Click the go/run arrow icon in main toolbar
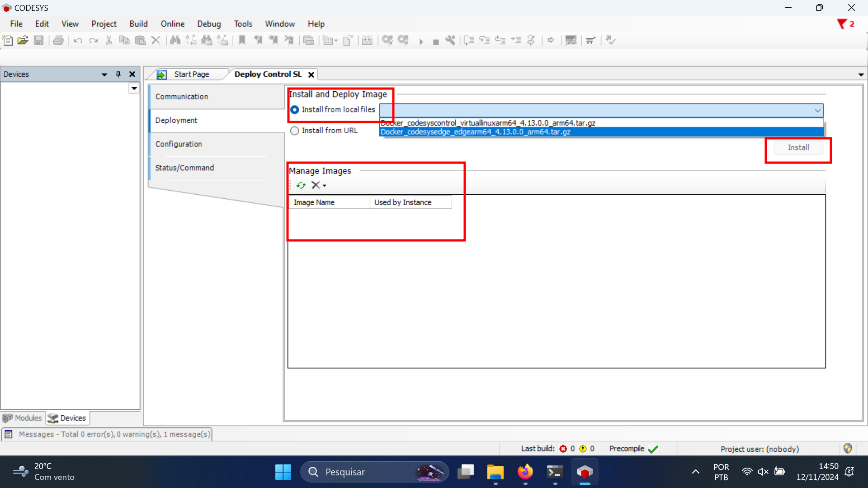The width and height of the screenshot is (868, 488). coord(420,41)
